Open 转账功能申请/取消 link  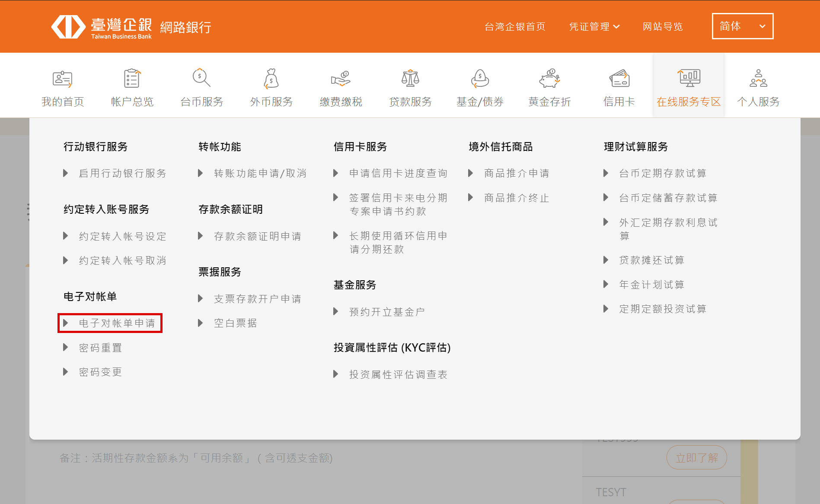(x=260, y=174)
